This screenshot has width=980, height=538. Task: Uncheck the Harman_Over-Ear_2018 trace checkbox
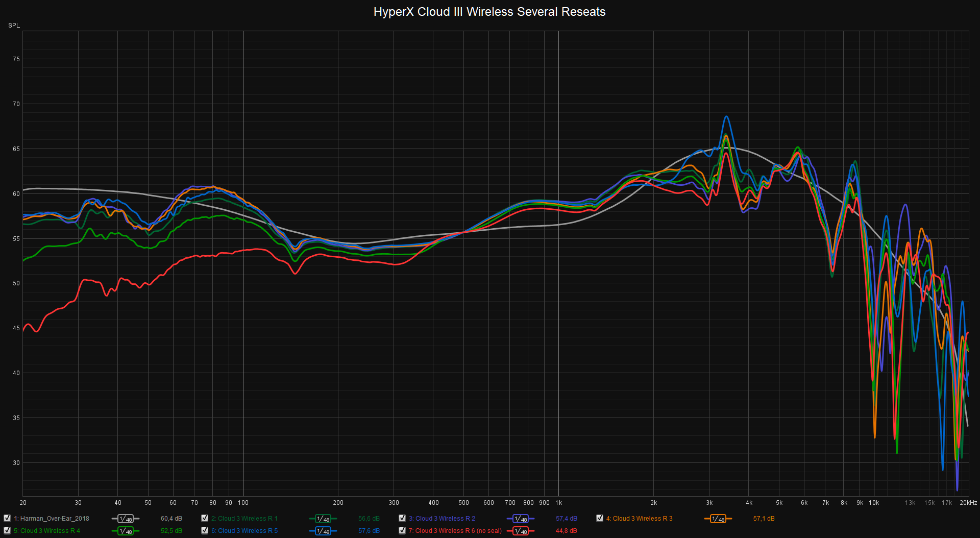(7, 518)
